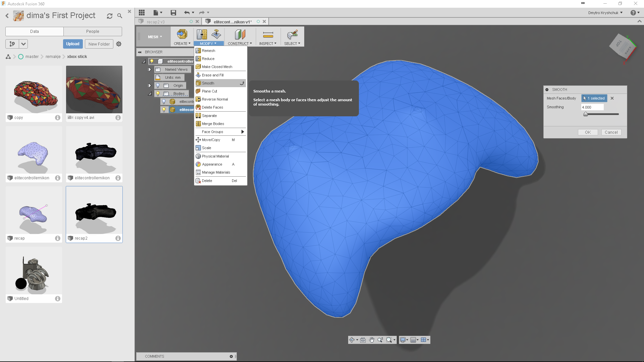Open data panel settings gear

(119, 44)
